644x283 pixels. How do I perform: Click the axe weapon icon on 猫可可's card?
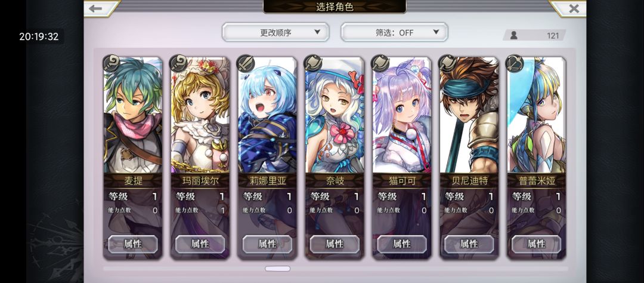pos(380,64)
